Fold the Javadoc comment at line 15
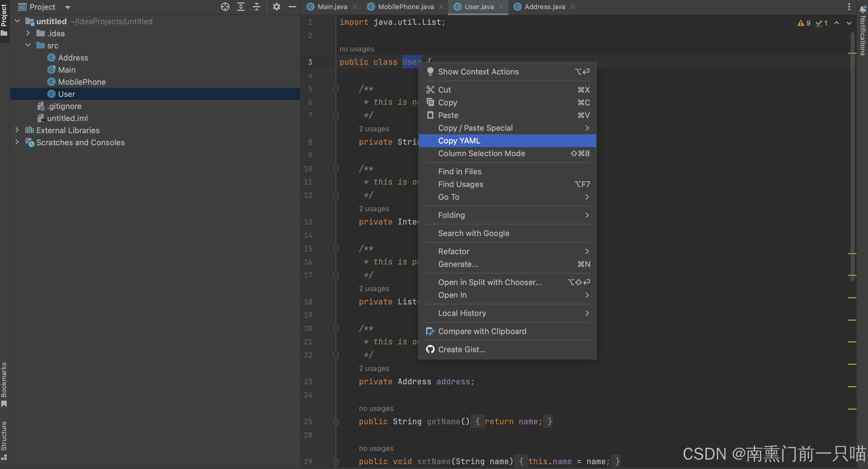This screenshot has height=469, width=868. pyautogui.click(x=336, y=249)
